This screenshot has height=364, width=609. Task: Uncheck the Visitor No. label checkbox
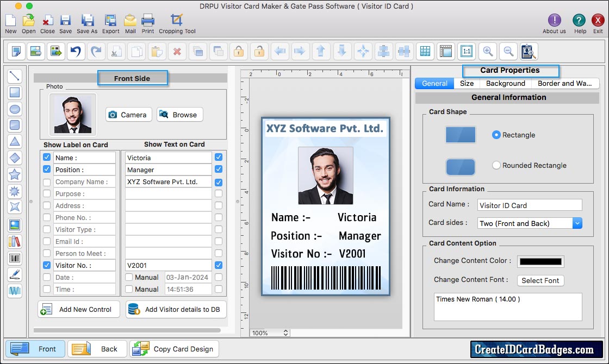click(47, 265)
